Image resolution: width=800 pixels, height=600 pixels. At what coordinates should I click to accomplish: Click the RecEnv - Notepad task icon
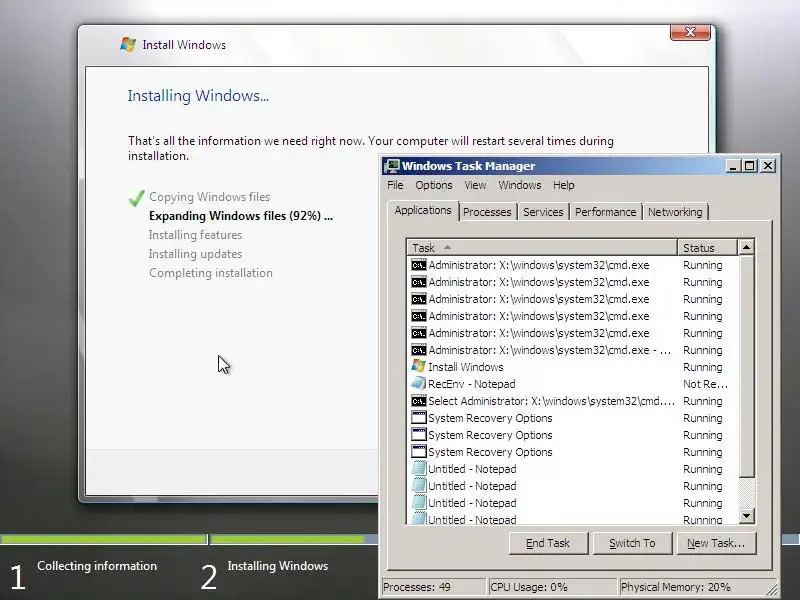tap(418, 383)
